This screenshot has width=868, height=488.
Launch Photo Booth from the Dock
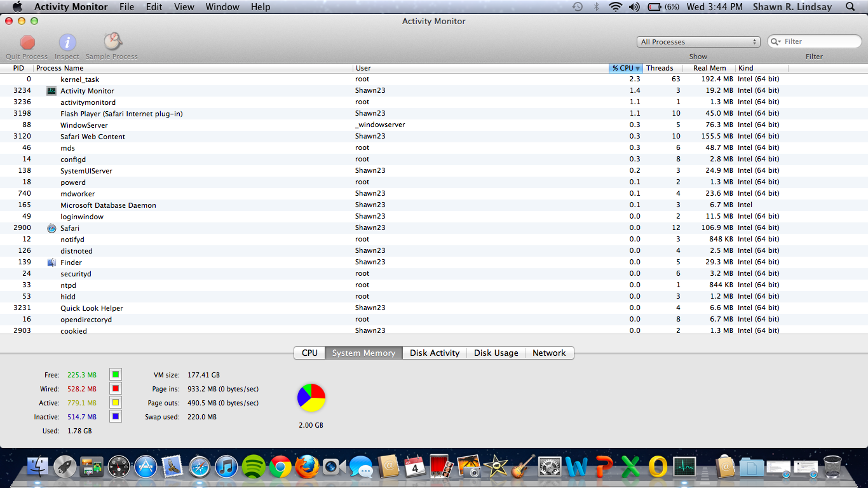(x=442, y=467)
